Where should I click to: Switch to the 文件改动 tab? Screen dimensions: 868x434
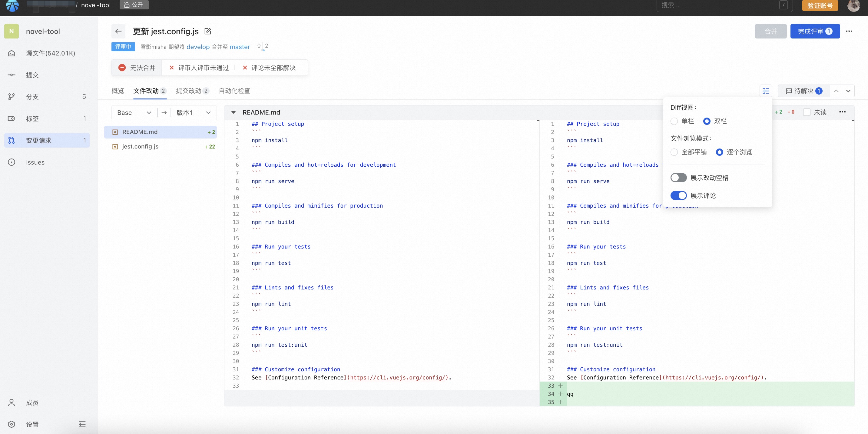[x=150, y=91]
